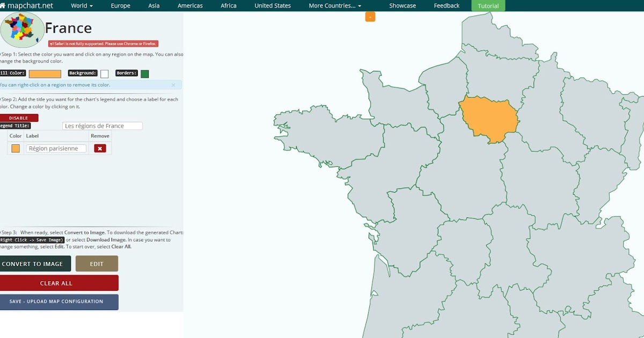Visit the Showcase page

[402, 6]
